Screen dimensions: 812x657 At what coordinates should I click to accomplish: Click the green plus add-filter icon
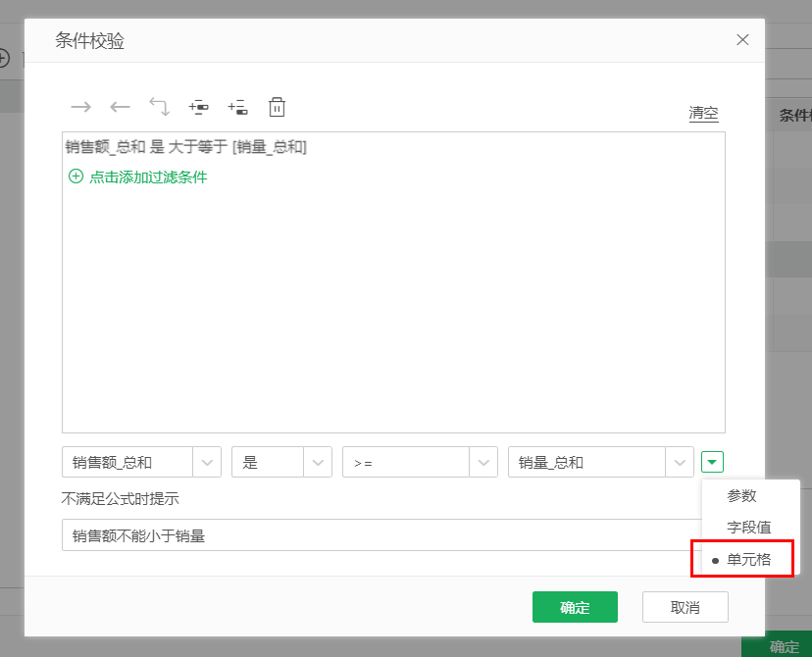[76, 177]
